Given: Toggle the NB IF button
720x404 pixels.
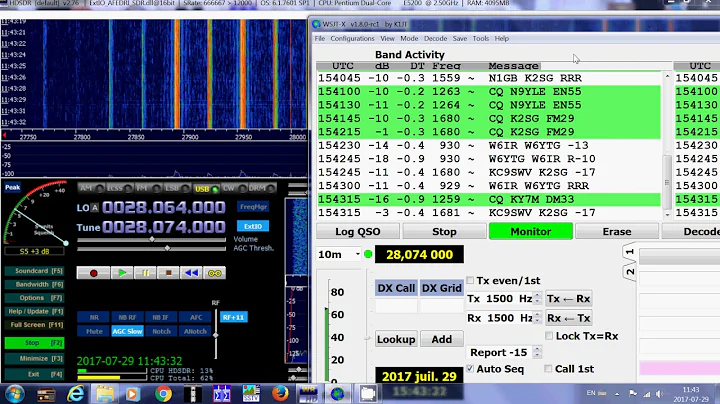Looking at the screenshot, I should click(x=161, y=317).
